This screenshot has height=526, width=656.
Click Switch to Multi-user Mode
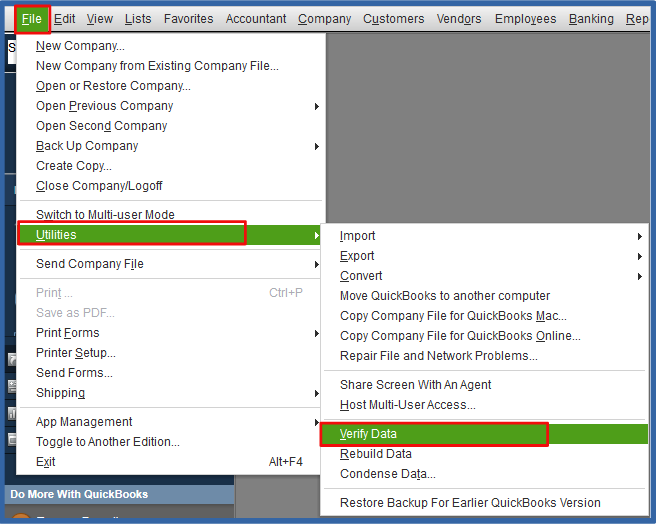tap(169, 215)
